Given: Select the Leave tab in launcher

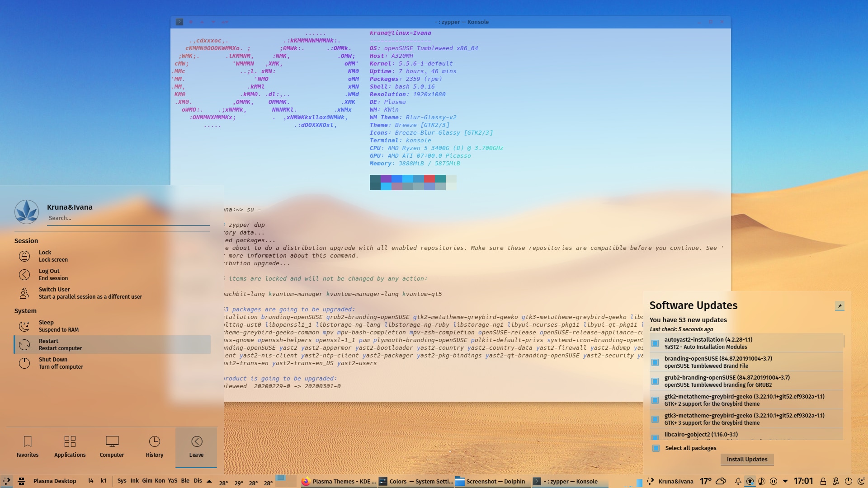Looking at the screenshot, I should tap(196, 447).
